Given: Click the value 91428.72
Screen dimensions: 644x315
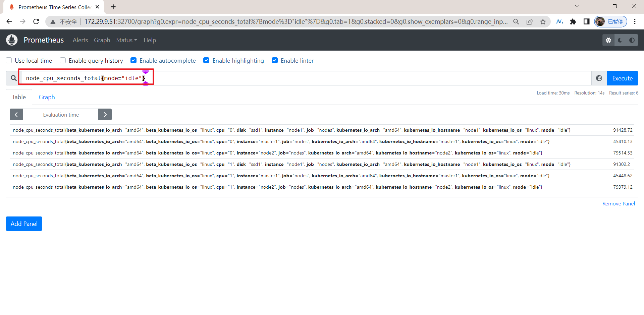Looking at the screenshot, I should tap(623, 130).
